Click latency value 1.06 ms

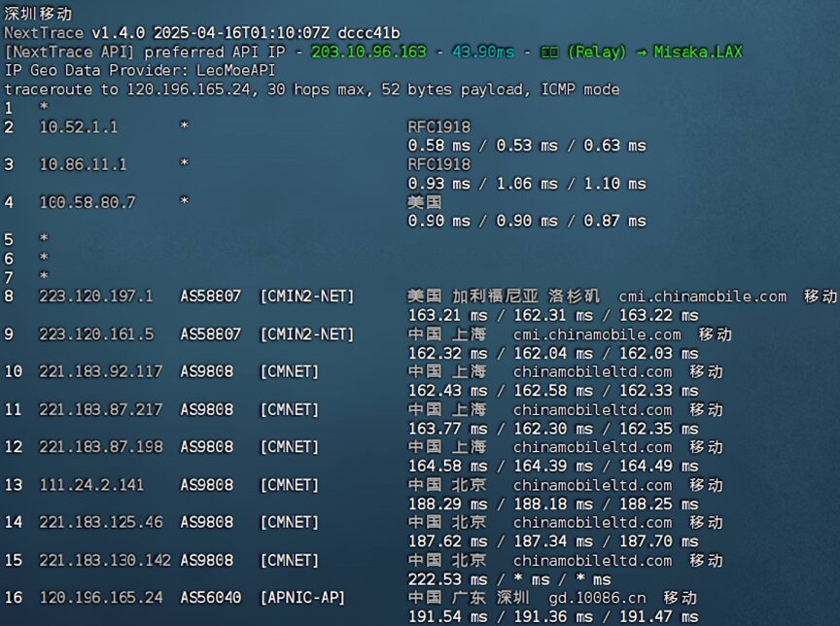527,184
